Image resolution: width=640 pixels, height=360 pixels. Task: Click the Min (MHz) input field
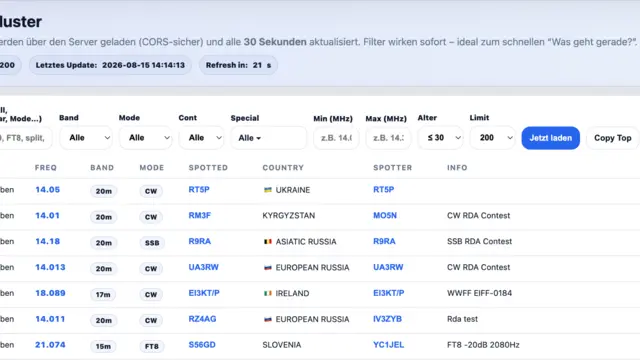coord(336,138)
